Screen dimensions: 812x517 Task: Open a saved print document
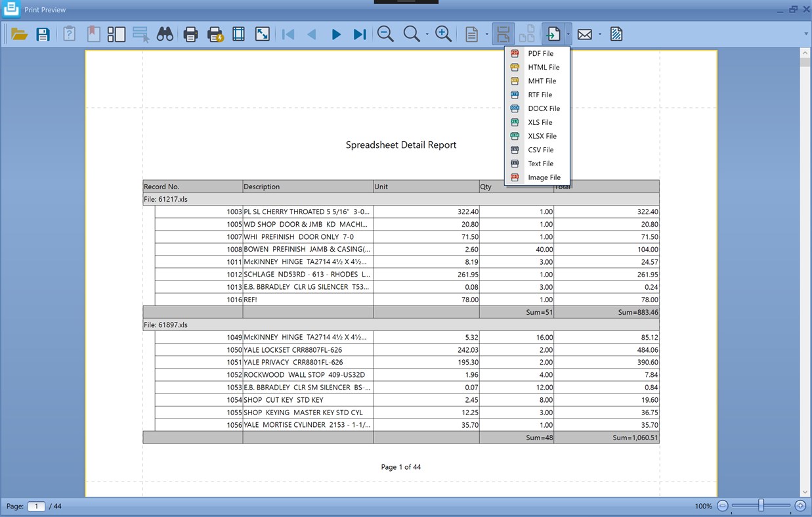[x=18, y=34]
